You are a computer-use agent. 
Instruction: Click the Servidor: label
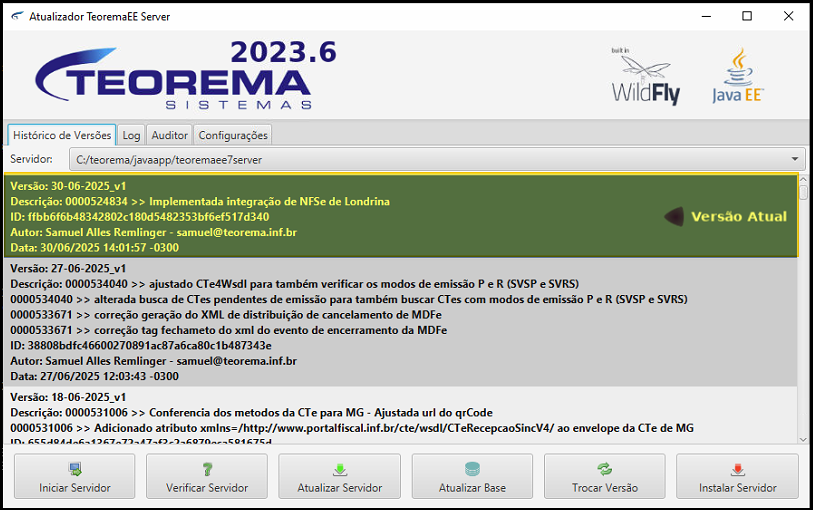[x=31, y=159]
